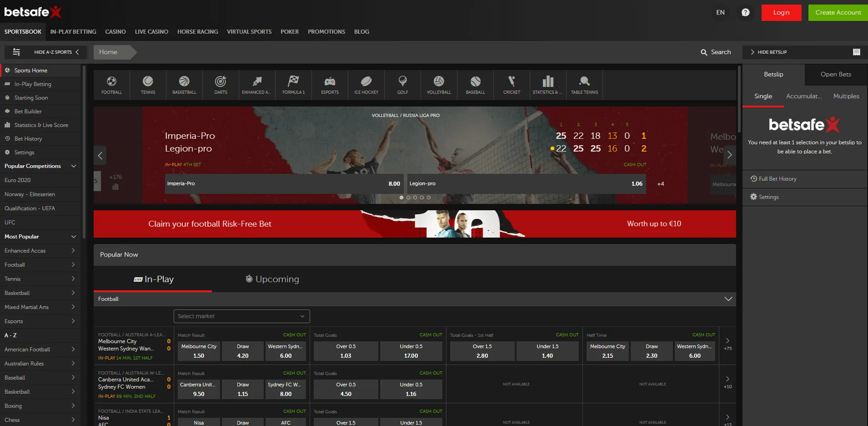The width and height of the screenshot is (868, 426).
Task: Open Bet History in left sidebar
Action: click(41, 139)
